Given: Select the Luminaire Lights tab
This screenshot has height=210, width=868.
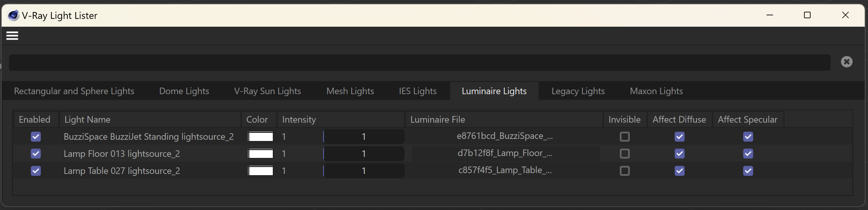Looking at the screenshot, I should (494, 91).
